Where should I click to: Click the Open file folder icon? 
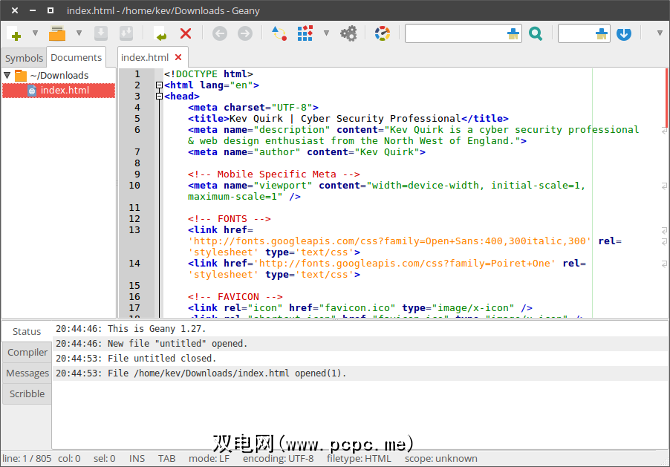(x=58, y=34)
